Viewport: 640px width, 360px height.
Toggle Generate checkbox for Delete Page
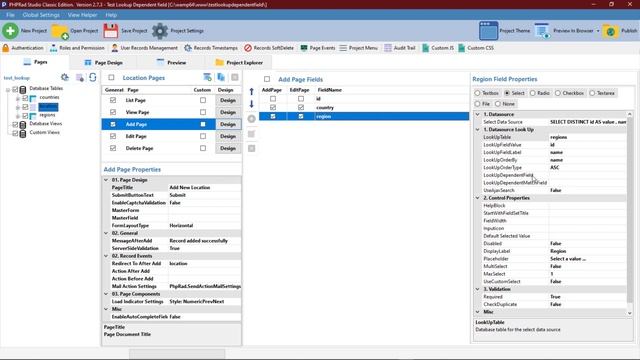pyautogui.click(x=113, y=148)
